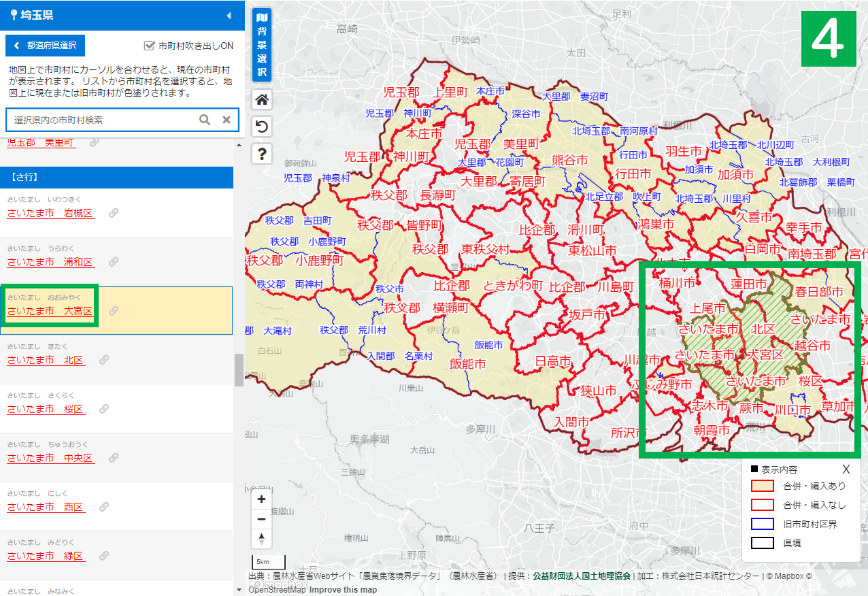The height and width of the screenshot is (596, 868).
Task: Open the 公益財団法人国土地理協会 link
Action: pos(582,576)
